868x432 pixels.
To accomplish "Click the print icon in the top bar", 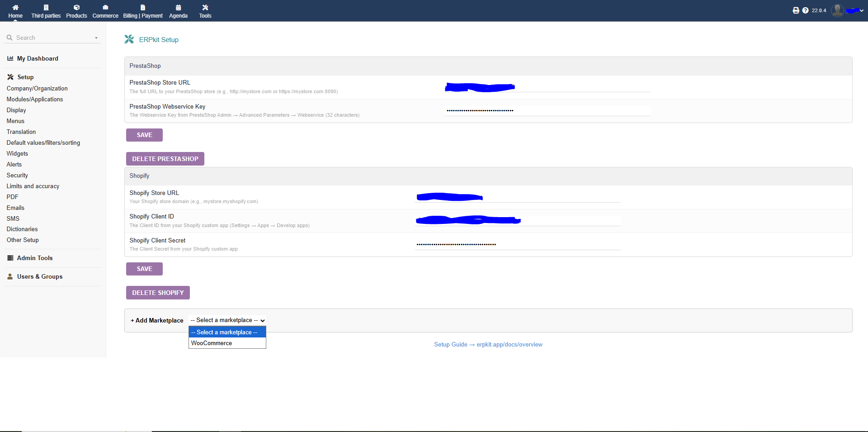I will click(x=796, y=10).
